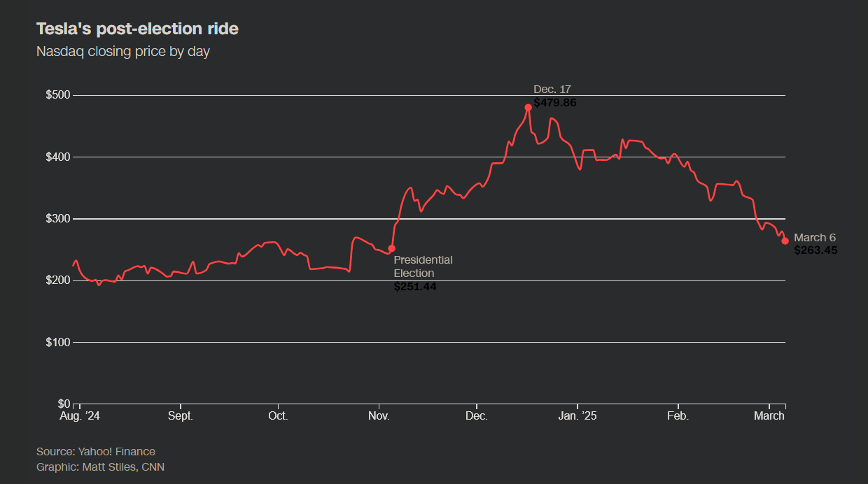868x484 pixels.
Task: Click the "Nasdaq closing price by day" subtitle
Action: click(123, 51)
